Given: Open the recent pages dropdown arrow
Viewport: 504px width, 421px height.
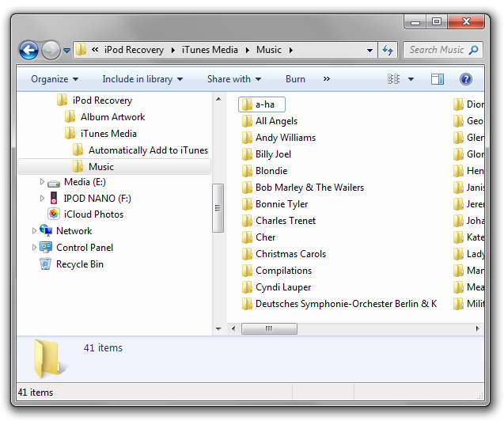Looking at the screenshot, I should 66,51.
